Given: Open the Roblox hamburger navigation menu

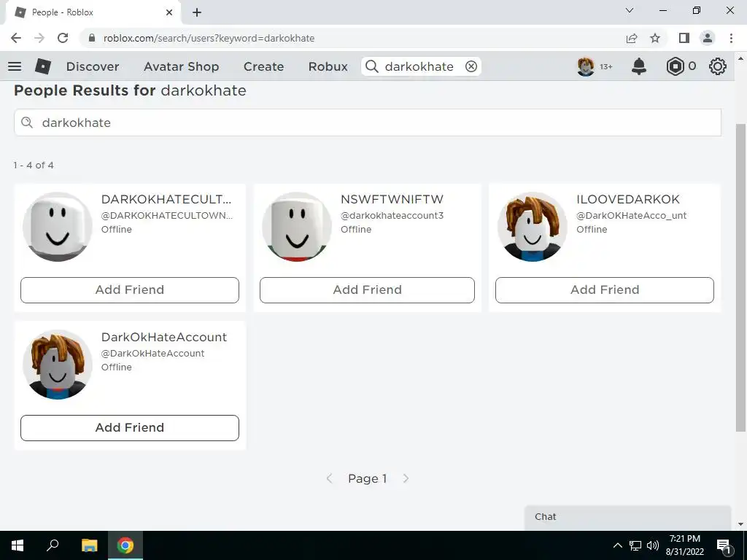Looking at the screenshot, I should [15, 66].
